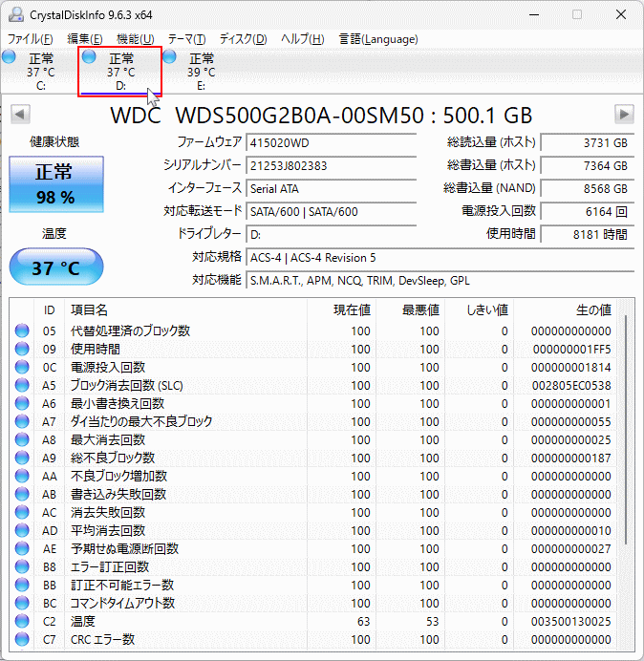Click the S.M.A.R.T., APM, NCQ features field
This screenshot has height=661, width=644.
click(x=440, y=280)
